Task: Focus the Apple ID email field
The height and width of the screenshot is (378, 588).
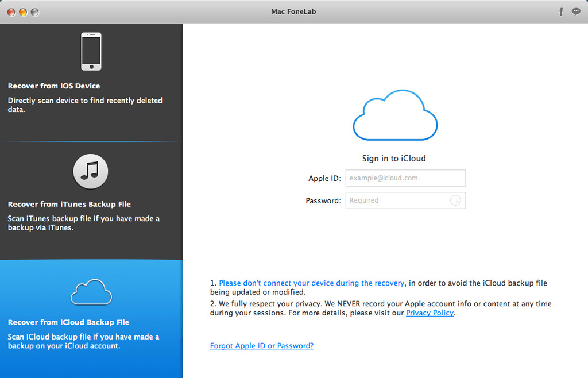Action: pyautogui.click(x=405, y=178)
